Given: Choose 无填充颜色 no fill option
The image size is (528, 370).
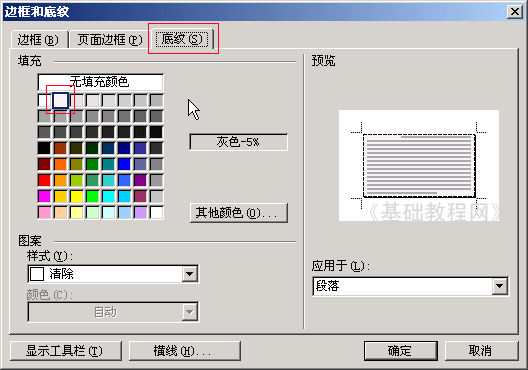Looking at the screenshot, I should pyautogui.click(x=100, y=82).
